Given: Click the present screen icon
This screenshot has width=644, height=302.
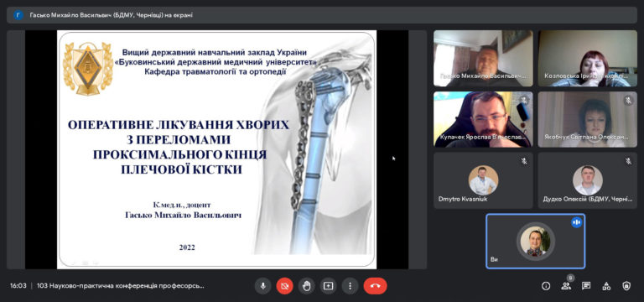Looking at the screenshot, I should tap(328, 286).
